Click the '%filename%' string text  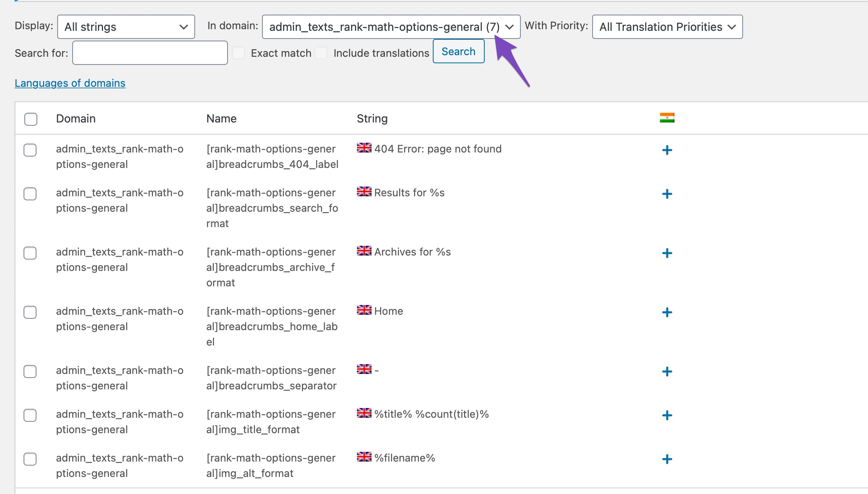tap(405, 458)
